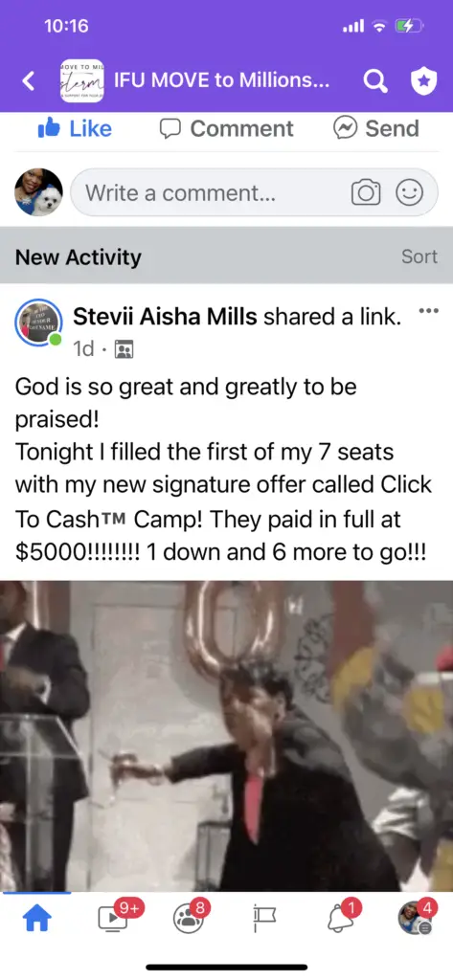This screenshot has width=453, height=980.
Task: Open the admin shield star badge
Action: 423,82
